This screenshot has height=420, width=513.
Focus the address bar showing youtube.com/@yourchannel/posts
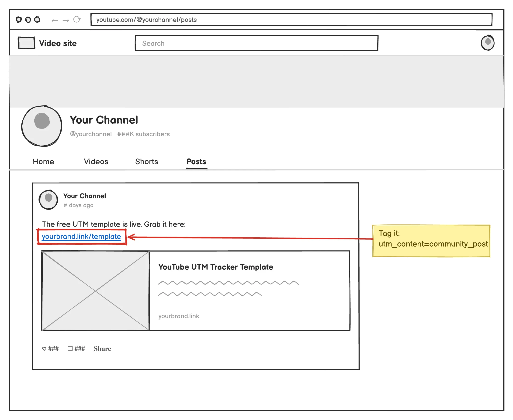pos(291,20)
